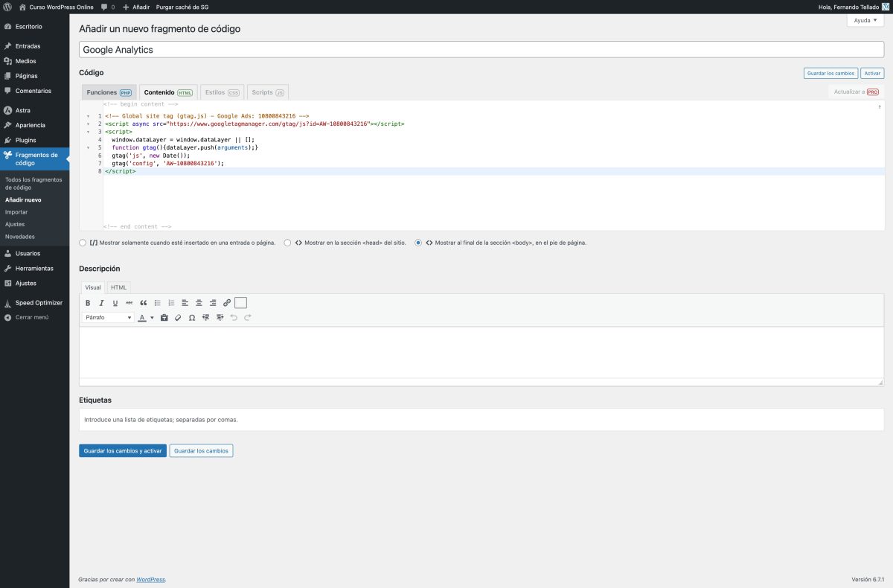Pick a text color with the color swatch
The width and height of the screenshot is (893, 588).
click(x=143, y=317)
